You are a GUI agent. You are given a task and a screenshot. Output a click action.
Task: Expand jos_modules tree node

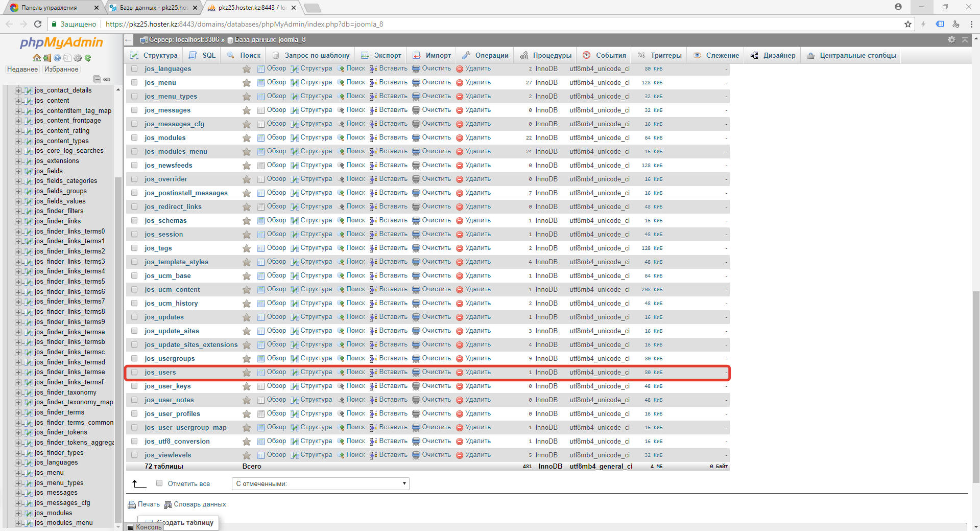(18, 513)
